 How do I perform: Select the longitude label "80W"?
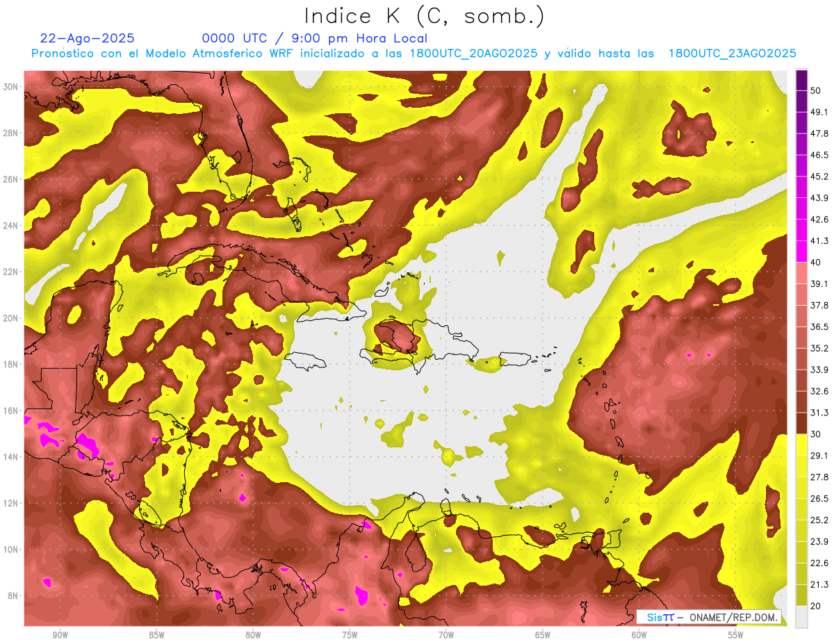click(253, 635)
